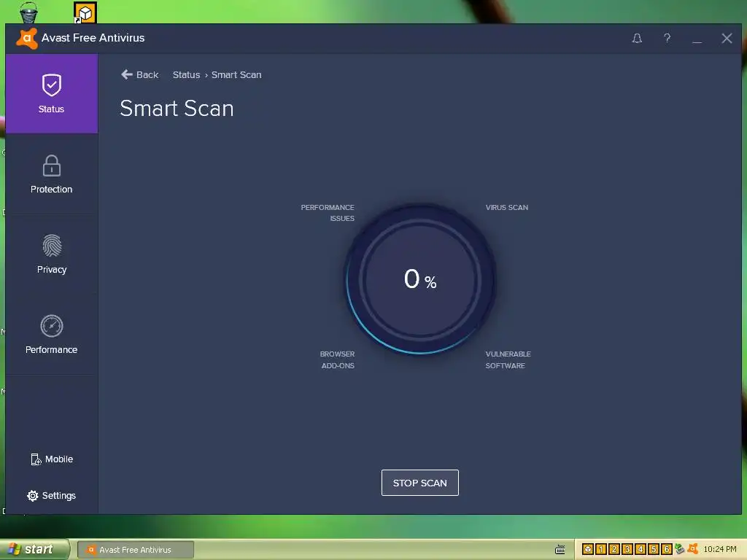This screenshot has height=560, width=747.
Task: Click the Smart Scan page heading
Action: (x=177, y=109)
